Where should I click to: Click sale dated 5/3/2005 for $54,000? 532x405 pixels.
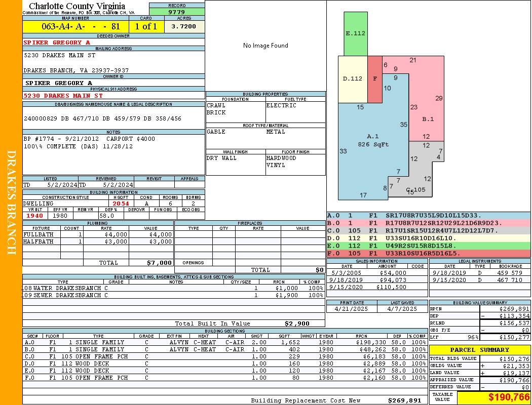[x=377, y=273]
